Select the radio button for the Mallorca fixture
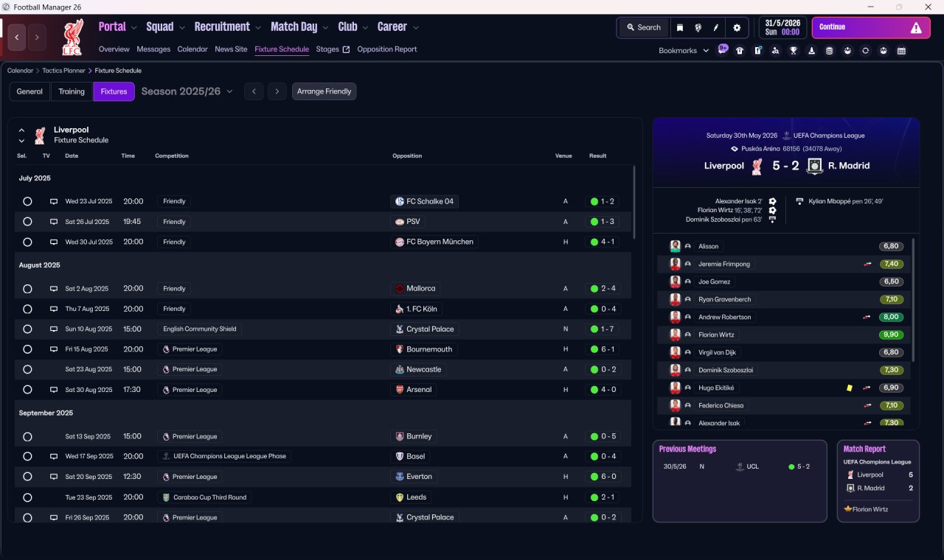 point(27,289)
